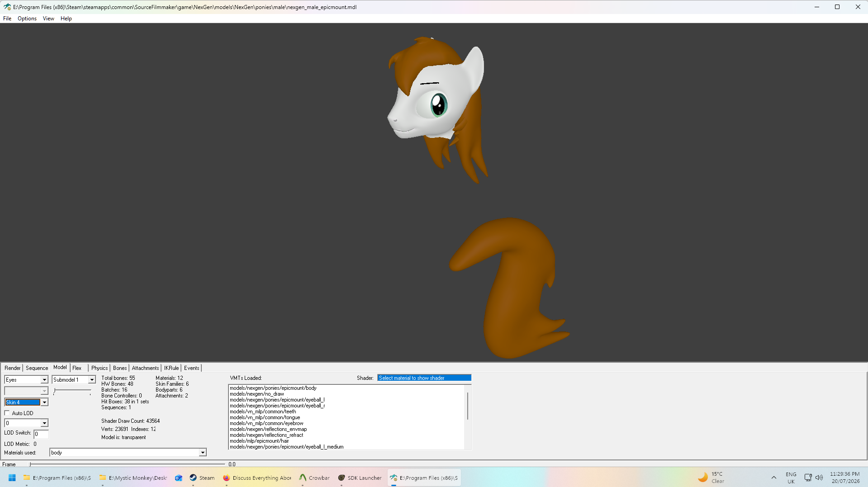Open the Windows Start menu
The width and height of the screenshot is (868, 487).
click(12, 478)
